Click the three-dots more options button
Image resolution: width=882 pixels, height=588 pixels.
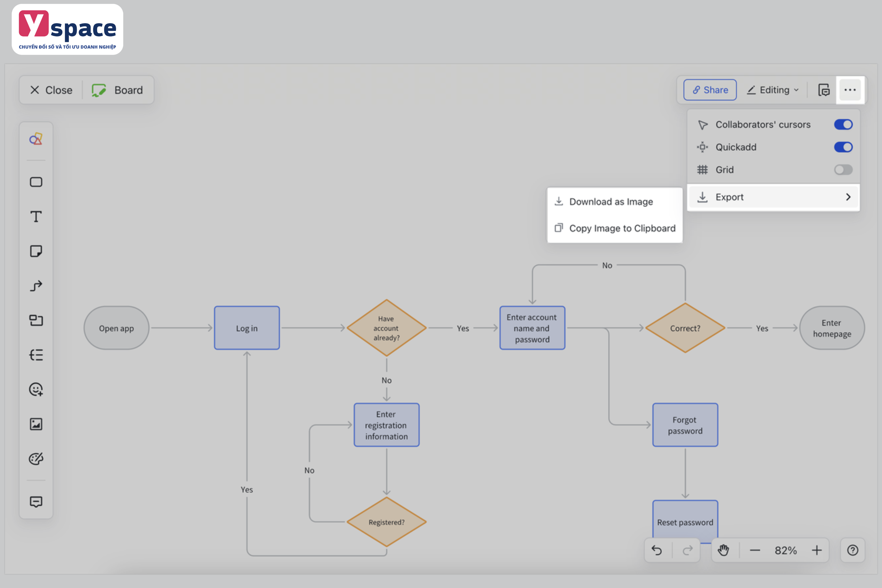click(x=850, y=90)
